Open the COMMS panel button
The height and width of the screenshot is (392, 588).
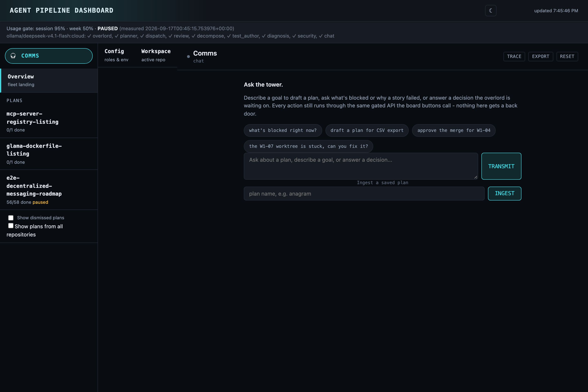(x=49, y=56)
